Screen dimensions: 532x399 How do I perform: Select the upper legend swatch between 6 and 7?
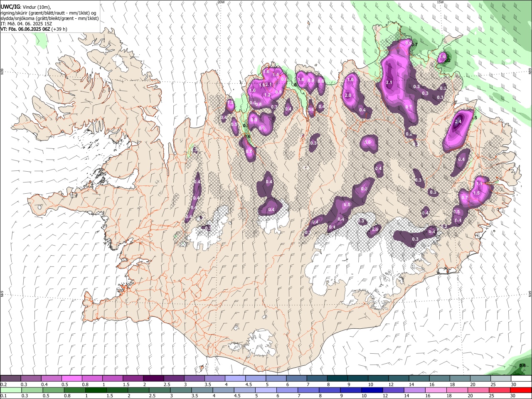(x=296, y=379)
